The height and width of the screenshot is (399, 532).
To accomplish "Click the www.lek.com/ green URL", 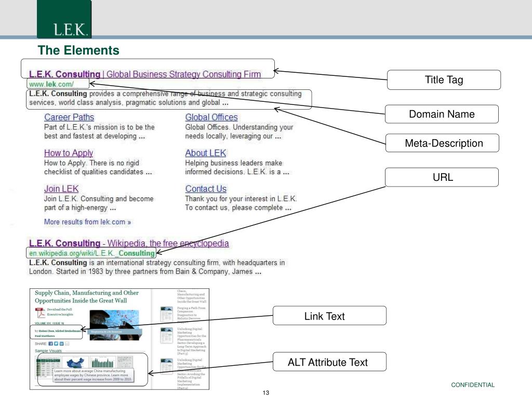I will (x=51, y=84).
